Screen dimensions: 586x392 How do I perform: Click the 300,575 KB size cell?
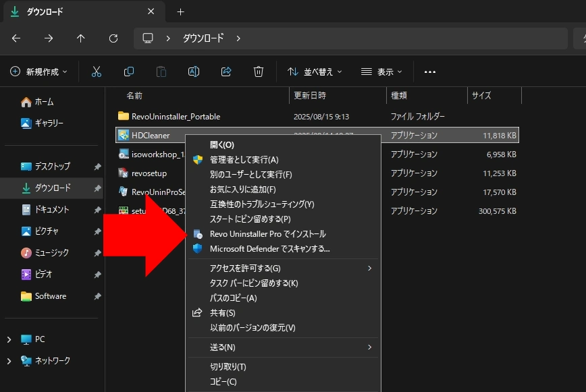(x=497, y=211)
